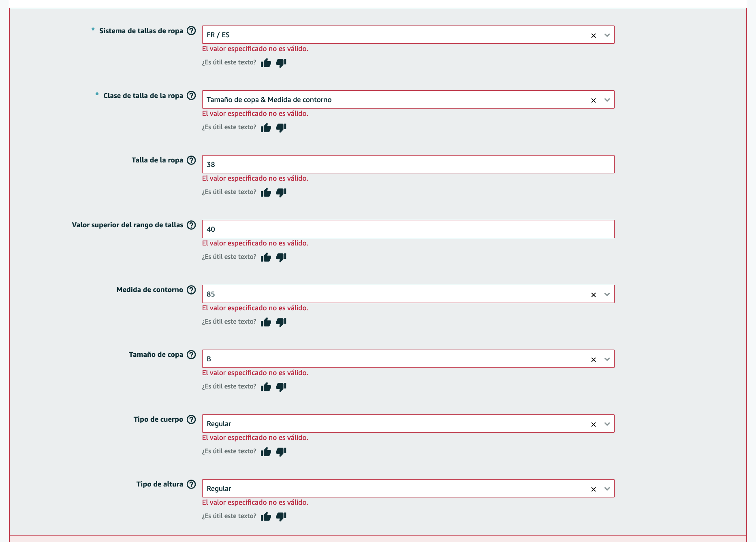Thumbs up the Tipo de cuerpo message
Image resolution: width=756 pixels, height=542 pixels.
coord(266,452)
